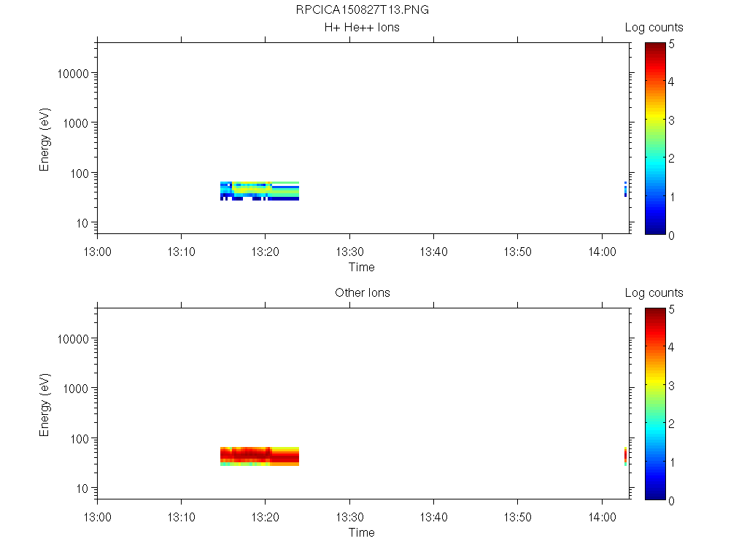The height and width of the screenshot is (560, 747).
Task: Click the 4 label on lower colorbar
Action: (x=671, y=347)
